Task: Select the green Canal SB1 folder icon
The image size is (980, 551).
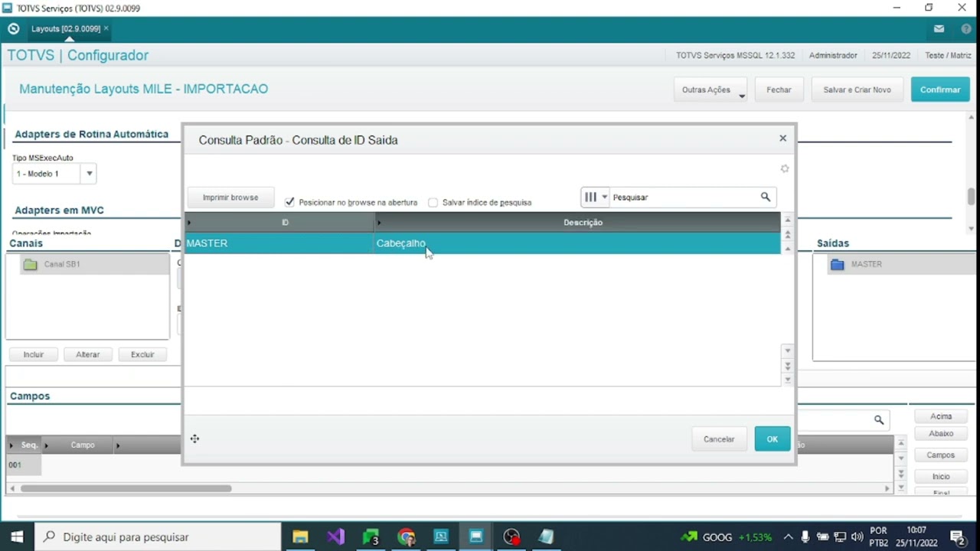Action: coord(31,265)
